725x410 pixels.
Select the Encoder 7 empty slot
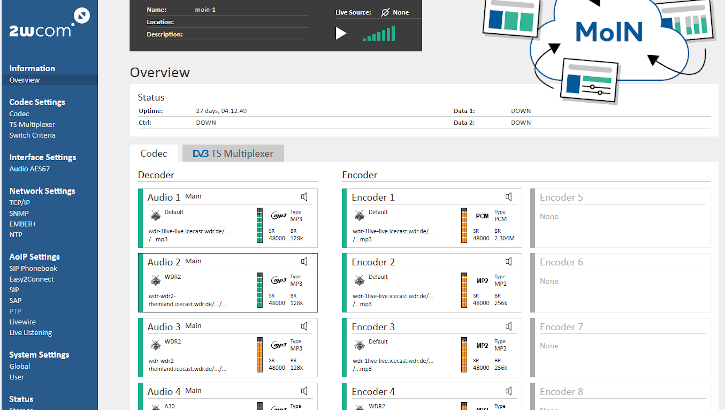620,347
